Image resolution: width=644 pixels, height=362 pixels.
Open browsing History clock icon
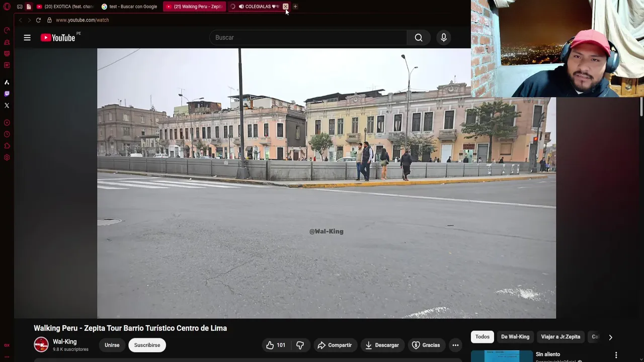point(7,134)
